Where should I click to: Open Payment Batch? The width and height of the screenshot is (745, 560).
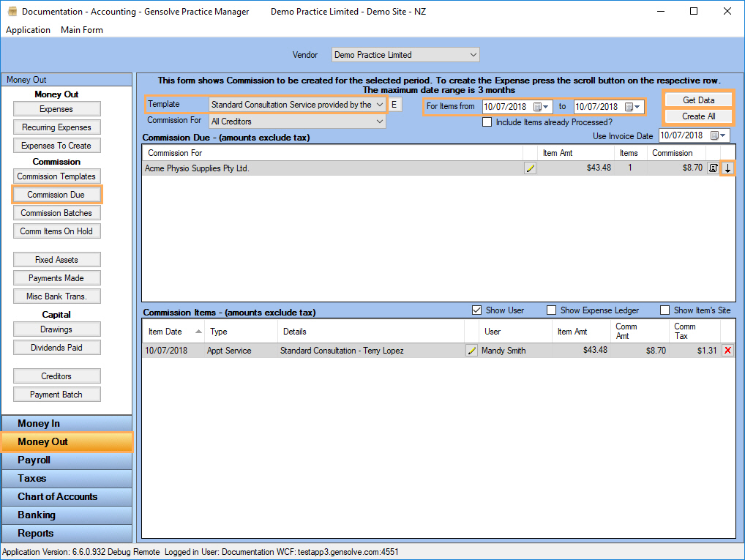[56, 395]
